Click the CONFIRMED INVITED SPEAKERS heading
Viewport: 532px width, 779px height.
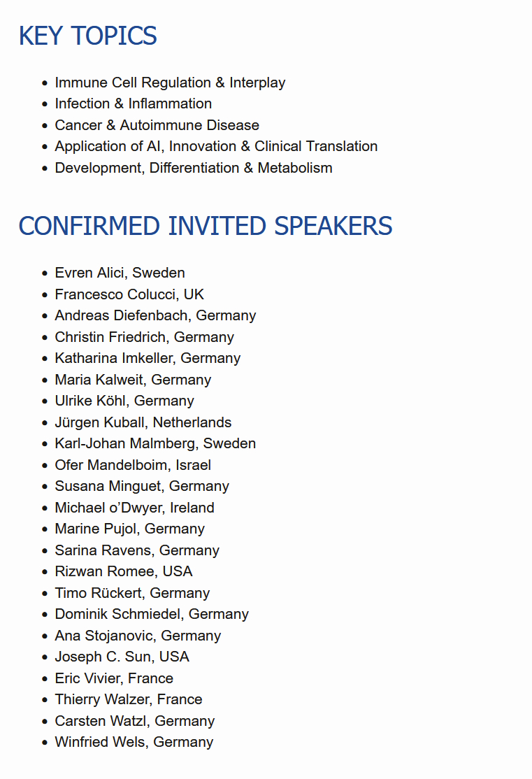205,226
